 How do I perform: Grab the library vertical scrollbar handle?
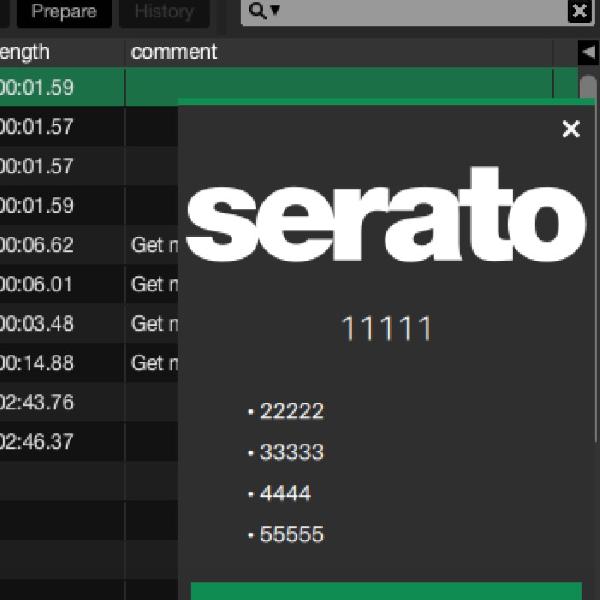pos(588,87)
